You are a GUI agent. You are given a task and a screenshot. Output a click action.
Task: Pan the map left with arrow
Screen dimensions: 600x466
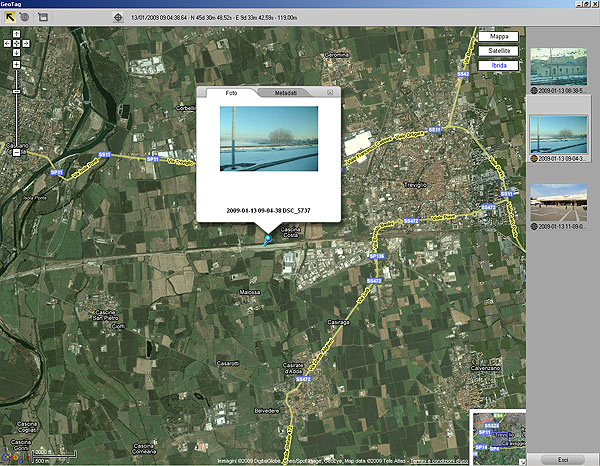(7, 44)
